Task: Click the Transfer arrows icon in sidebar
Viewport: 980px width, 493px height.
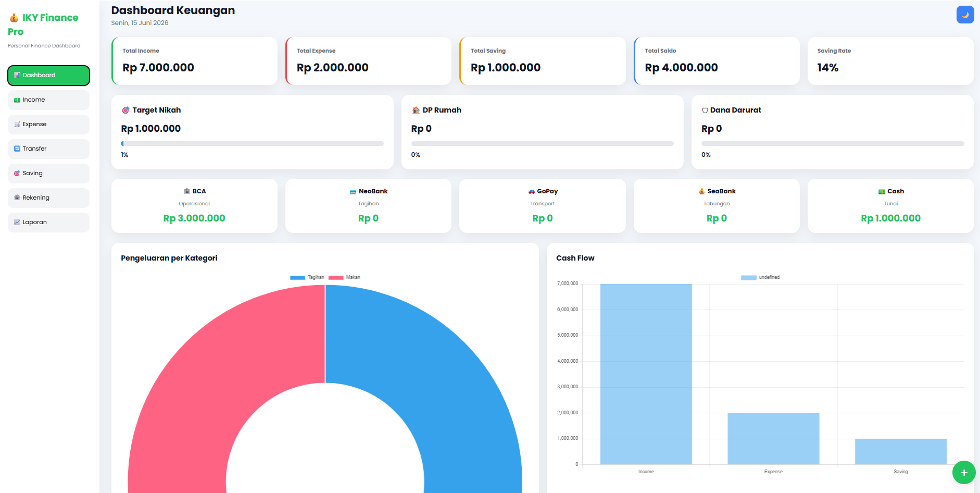Action: pos(17,149)
